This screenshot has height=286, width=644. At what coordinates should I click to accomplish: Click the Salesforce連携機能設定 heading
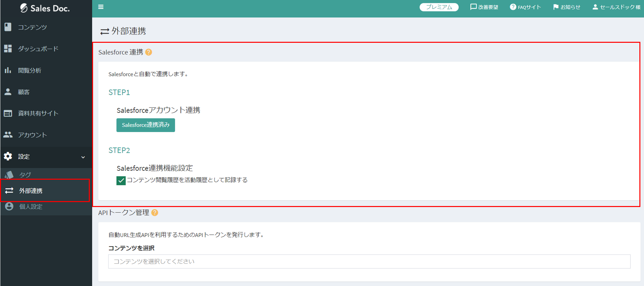click(x=155, y=168)
